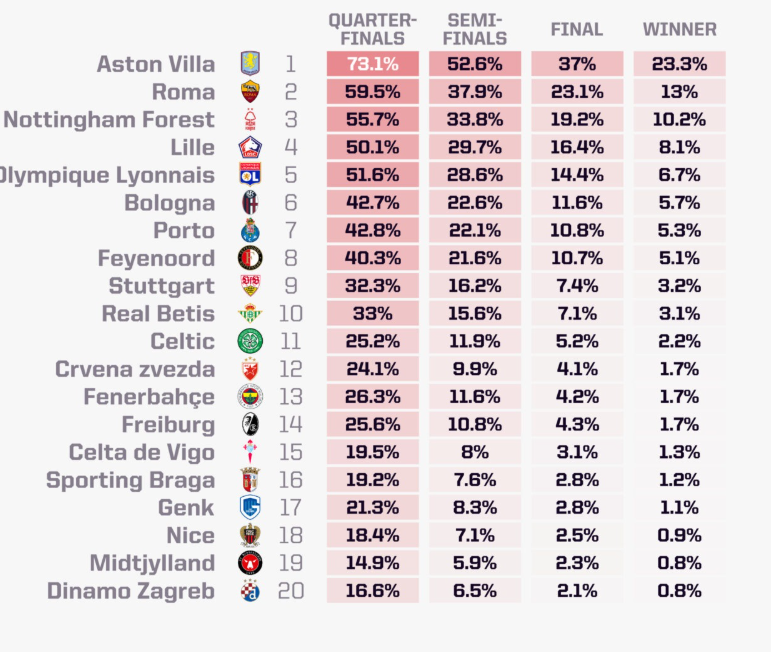Select the Celtic green clover badge
771x652 pixels.
pyautogui.click(x=250, y=341)
